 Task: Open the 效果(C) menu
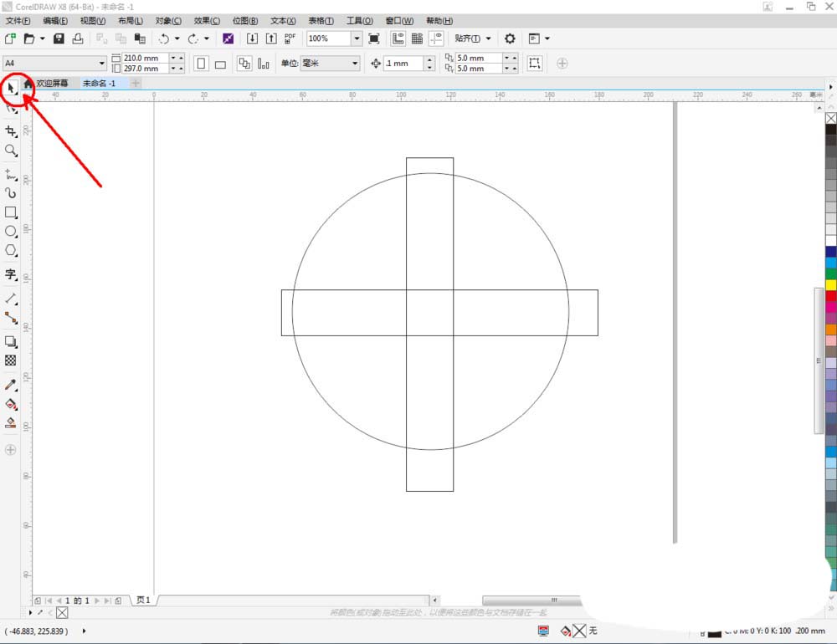(x=207, y=21)
